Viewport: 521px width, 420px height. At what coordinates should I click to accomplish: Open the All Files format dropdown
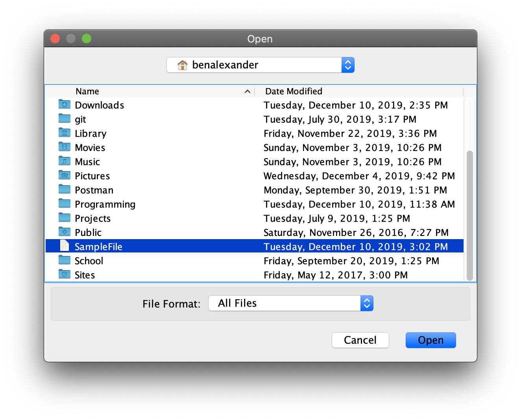pos(291,303)
